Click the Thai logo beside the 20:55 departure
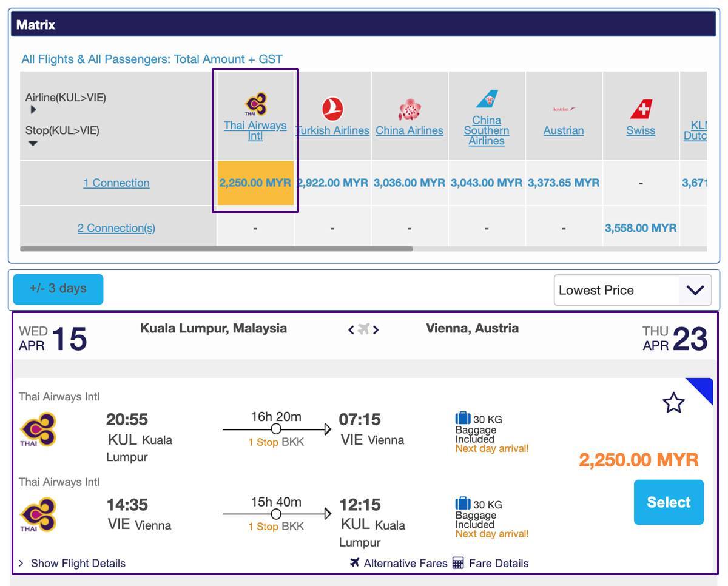The height and width of the screenshot is (586, 728). point(38,429)
